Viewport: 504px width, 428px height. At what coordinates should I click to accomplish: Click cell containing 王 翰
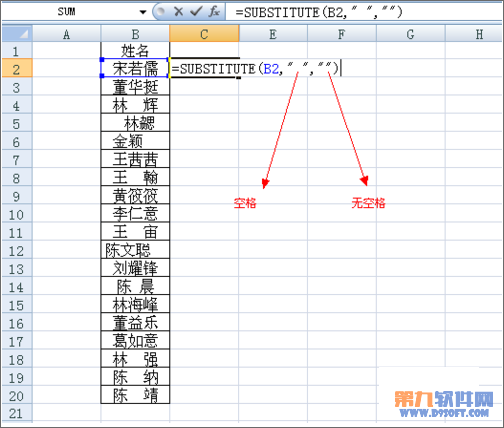pos(135,177)
